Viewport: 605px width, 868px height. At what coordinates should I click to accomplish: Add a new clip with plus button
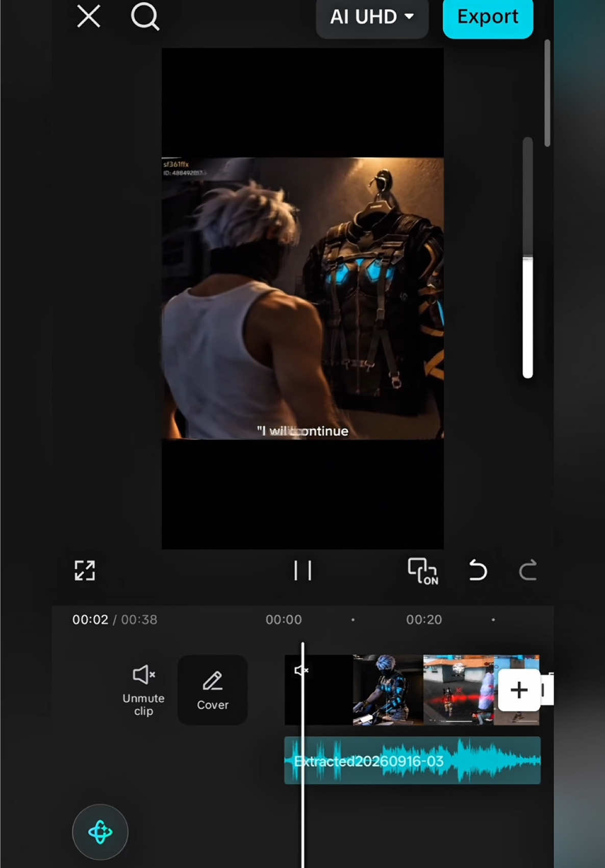pyautogui.click(x=519, y=690)
